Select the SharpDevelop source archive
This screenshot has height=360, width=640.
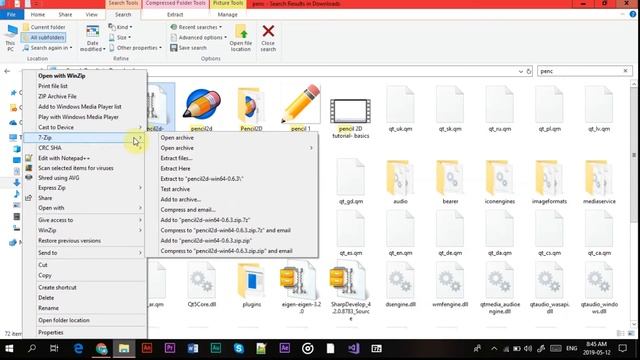[349, 281]
